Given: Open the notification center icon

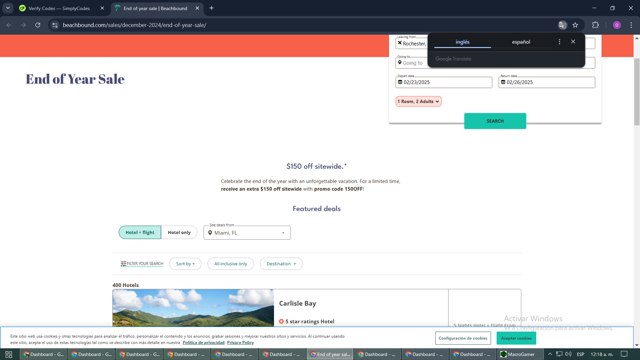Looking at the screenshot, I should [624, 354].
